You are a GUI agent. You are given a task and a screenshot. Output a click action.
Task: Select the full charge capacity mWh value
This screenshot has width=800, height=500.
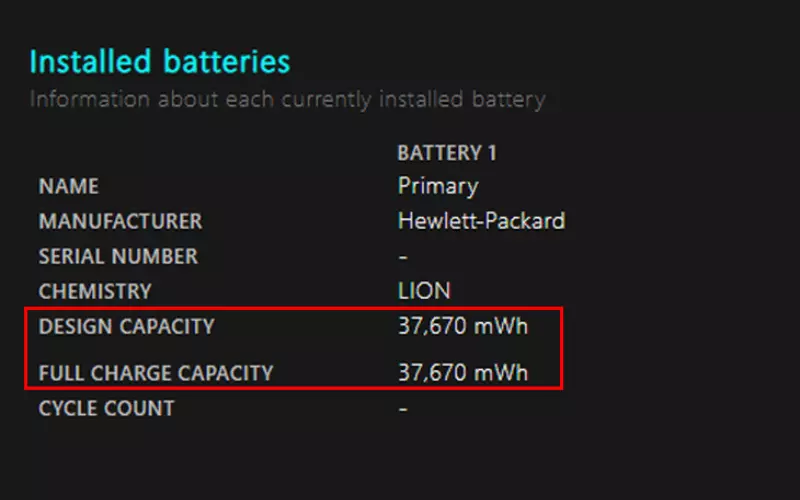[x=463, y=372]
